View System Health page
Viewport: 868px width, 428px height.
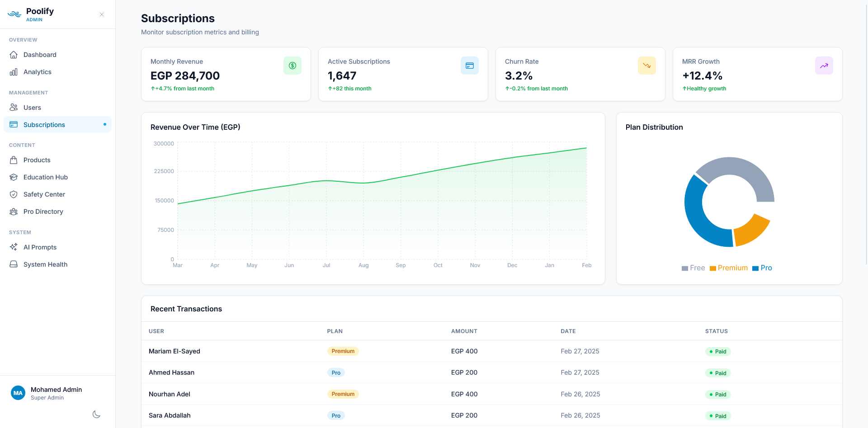coord(57,264)
